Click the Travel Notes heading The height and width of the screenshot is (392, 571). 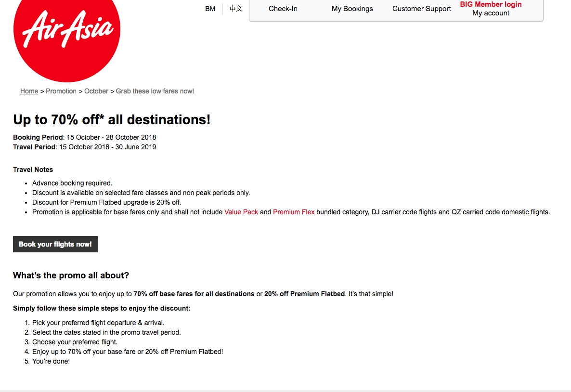(x=33, y=170)
